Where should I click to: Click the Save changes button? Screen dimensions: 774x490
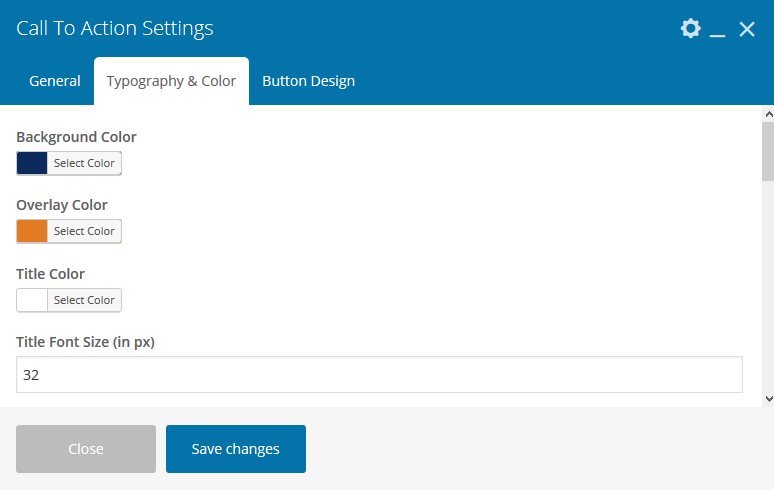tap(235, 449)
